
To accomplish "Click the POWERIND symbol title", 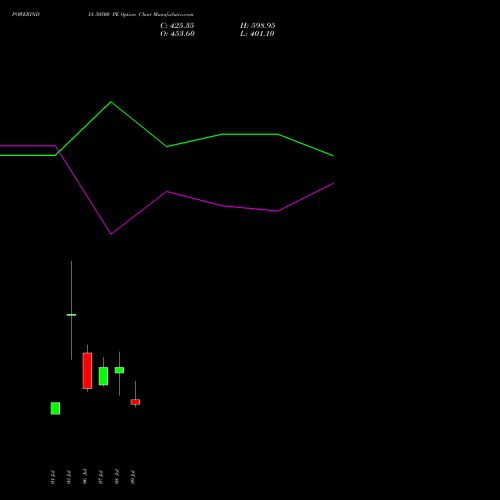I will point(26,14).
